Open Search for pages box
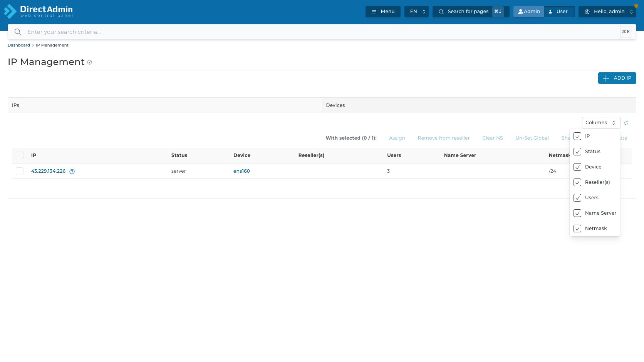 pyautogui.click(x=471, y=12)
